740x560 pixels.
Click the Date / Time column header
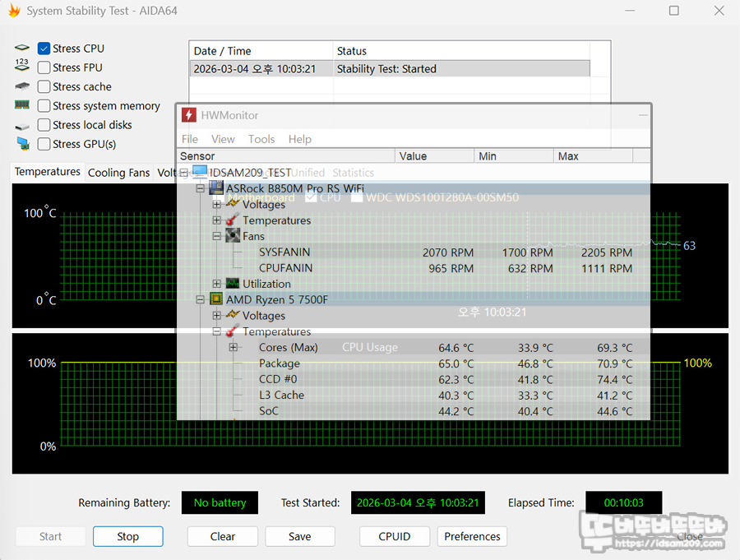[261, 51]
